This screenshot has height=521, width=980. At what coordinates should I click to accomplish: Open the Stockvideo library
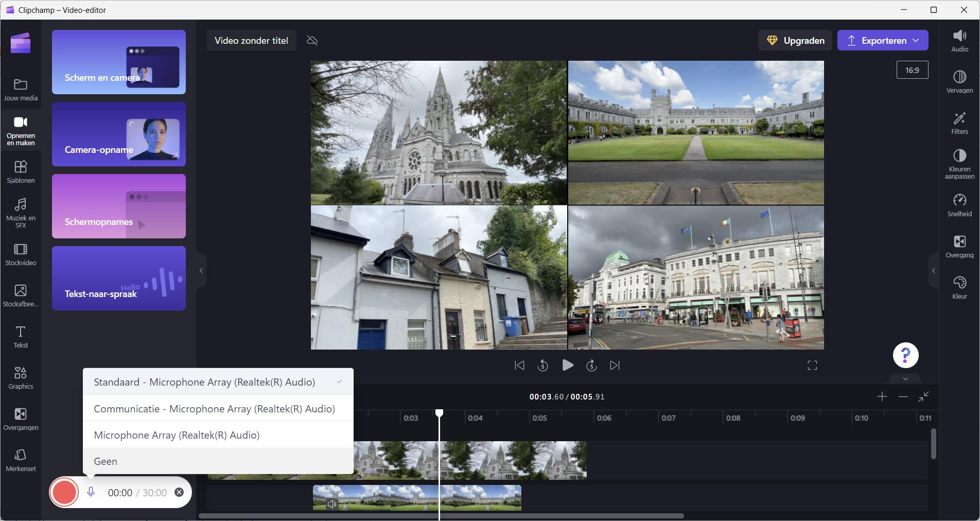click(x=21, y=254)
